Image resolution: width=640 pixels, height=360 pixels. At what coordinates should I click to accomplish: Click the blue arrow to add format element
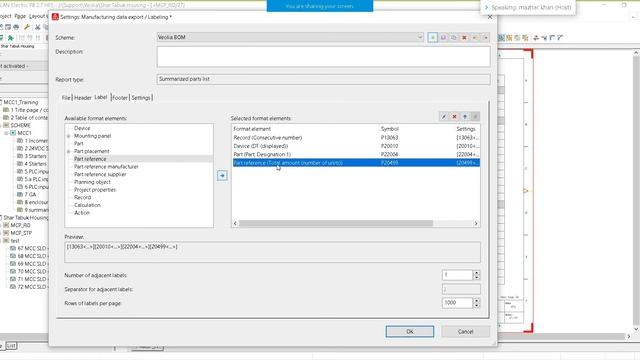click(x=222, y=176)
